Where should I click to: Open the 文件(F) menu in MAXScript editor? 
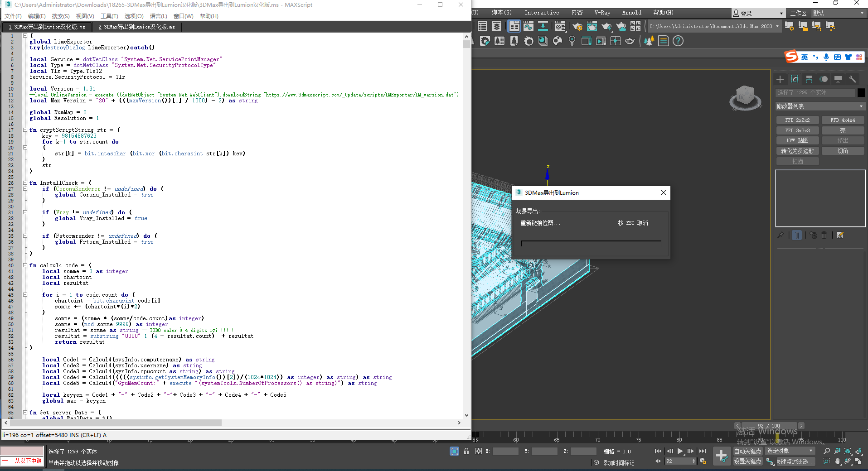[x=13, y=16]
